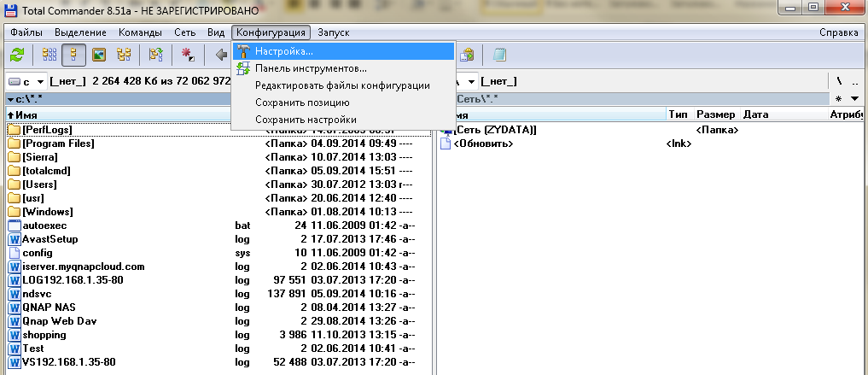The image size is (868, 375).
Task: Click the right panel root \ button
Action: pyautogui.click(x=840, y=82)
